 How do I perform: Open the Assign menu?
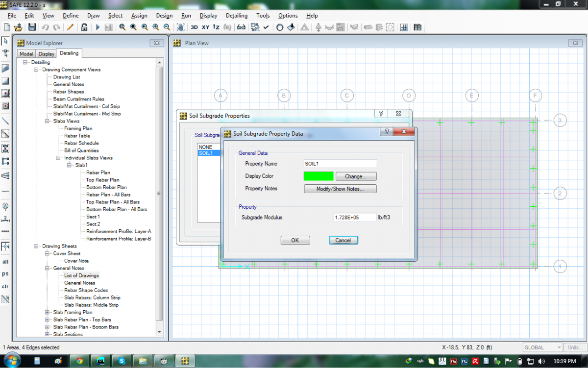(x=139, y=16)
